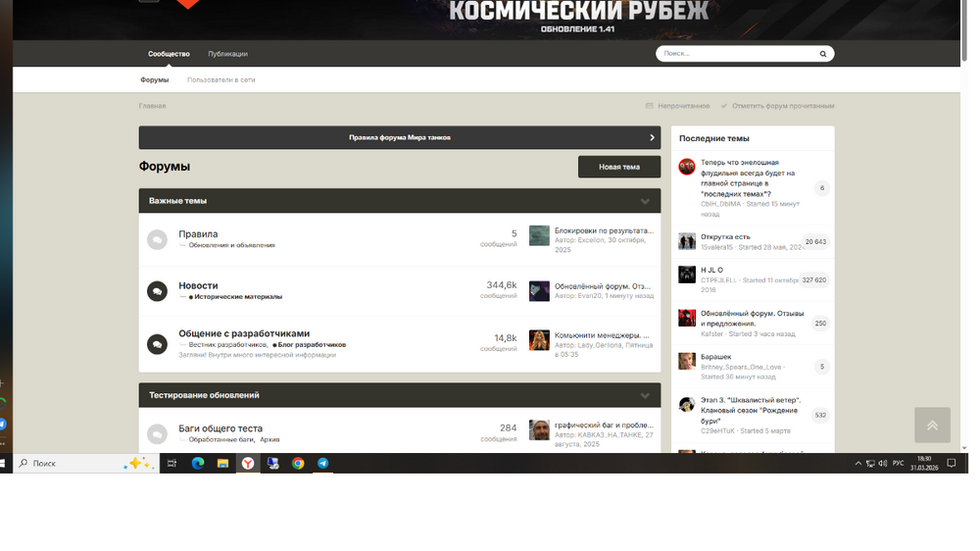Viewport: 980px width, 551px height.
Task: Switch to the Публикации tab
Action: point(227,54)
